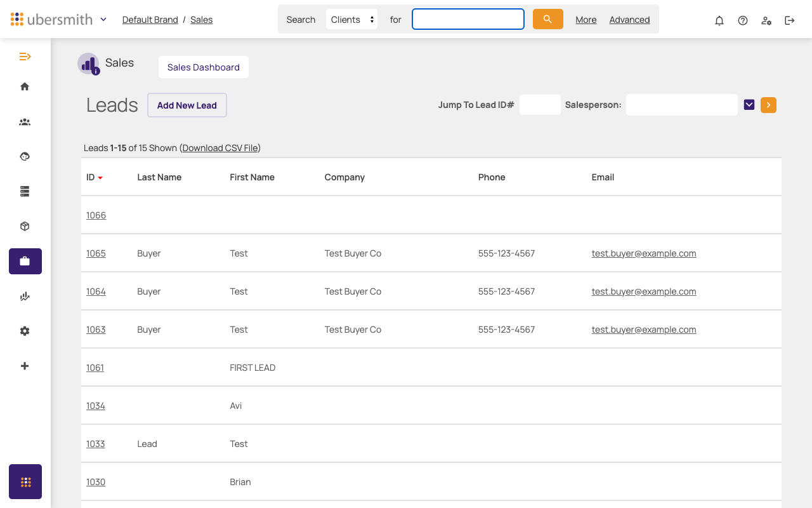The height and width of the screenshot is (508, 812).
Task: Click the Sales chart icon beside heading
Action: [x=89, y=63]
